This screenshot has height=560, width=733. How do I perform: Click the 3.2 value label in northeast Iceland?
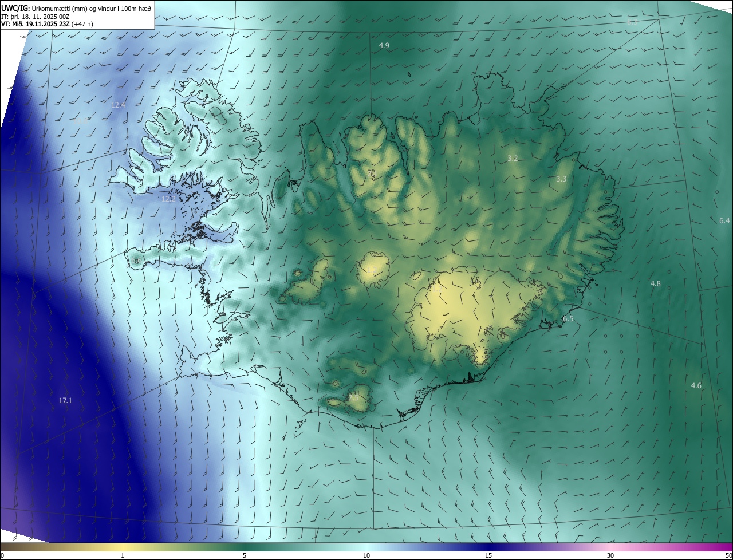pos(513,159)
